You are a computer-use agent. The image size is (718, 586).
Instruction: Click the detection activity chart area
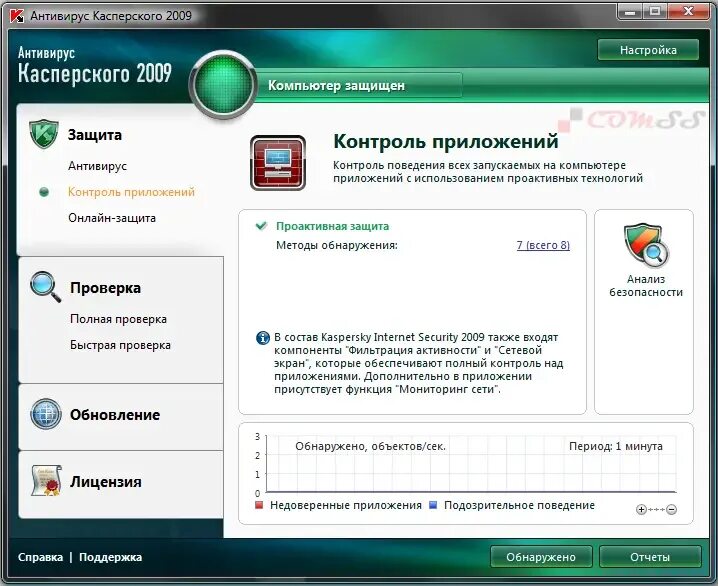pos(471,464)
